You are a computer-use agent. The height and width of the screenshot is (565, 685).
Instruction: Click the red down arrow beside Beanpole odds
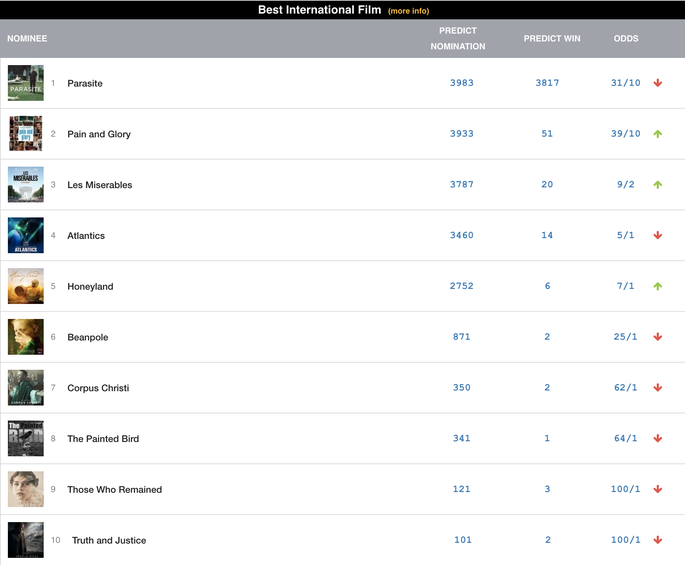[657, 337]
